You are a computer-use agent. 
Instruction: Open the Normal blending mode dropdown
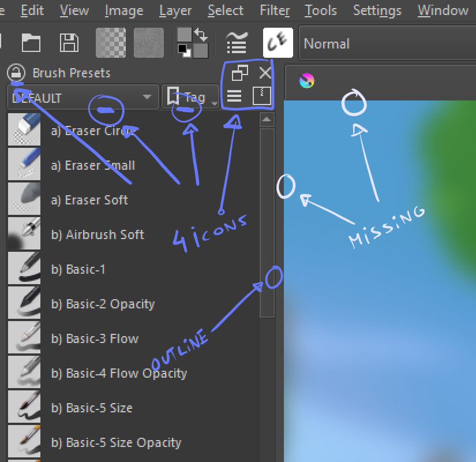click(387, 43)
